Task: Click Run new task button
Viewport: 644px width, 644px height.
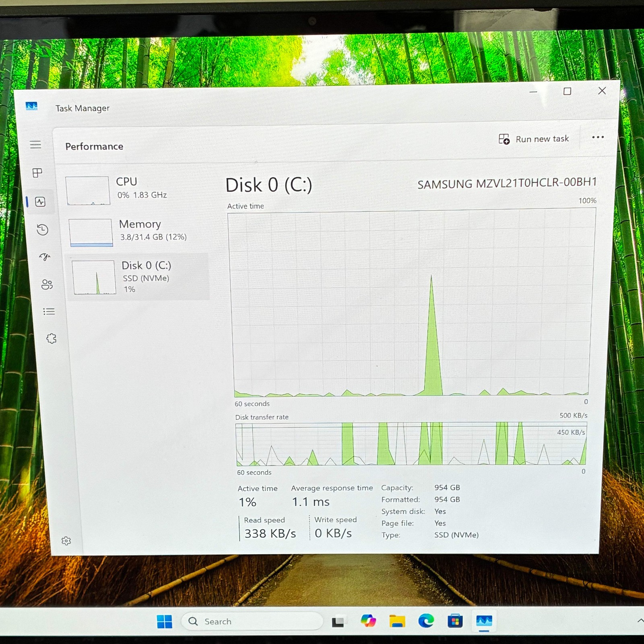Action: [x=533, y=139]
